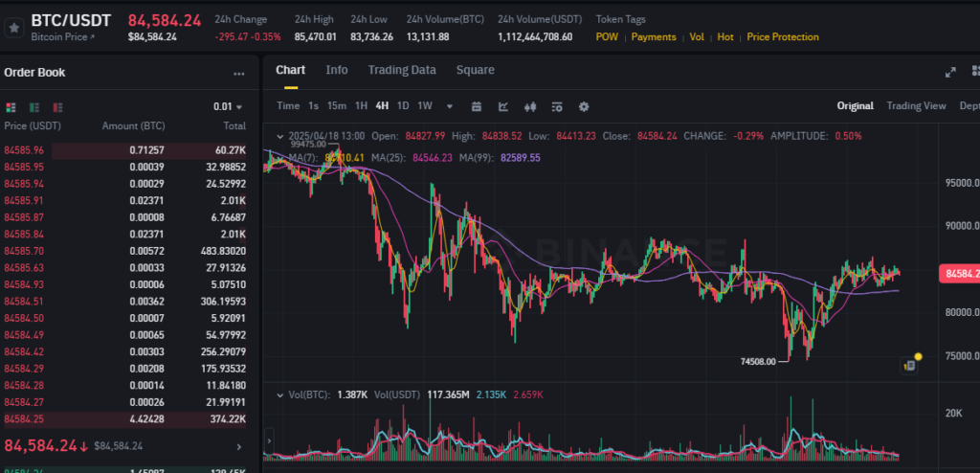Open the chart calendar date picker
This screenshot has height=473, width=980.
tap(477, 106)
